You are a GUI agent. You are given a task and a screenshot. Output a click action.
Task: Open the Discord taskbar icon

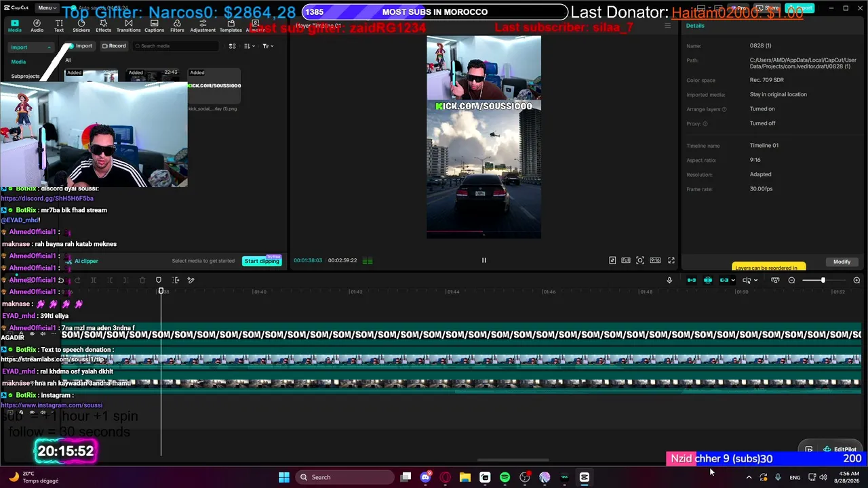tap(425, 477)
